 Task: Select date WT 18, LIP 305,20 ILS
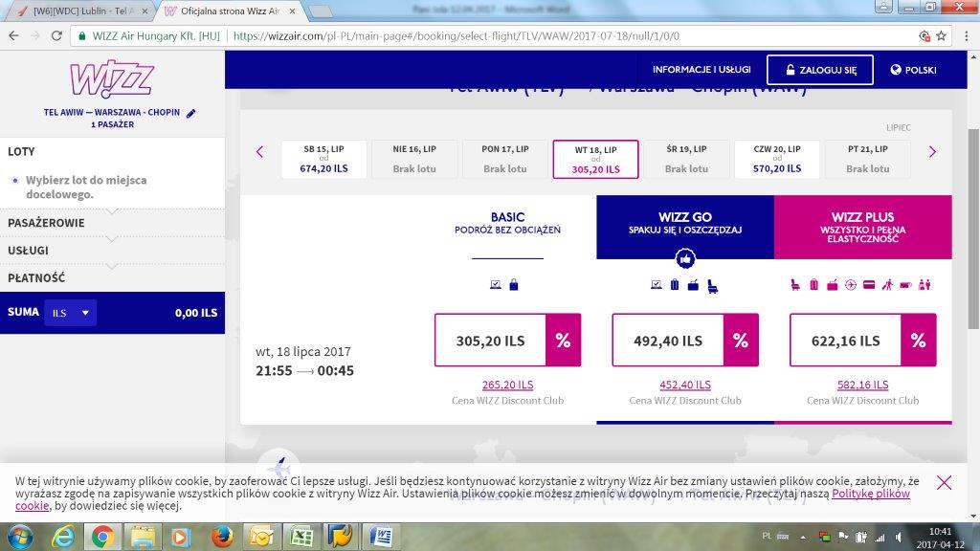point(595,160)
